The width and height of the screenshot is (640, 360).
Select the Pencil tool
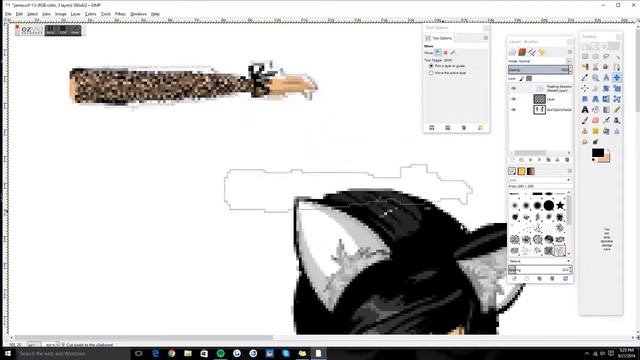(617, 109)
